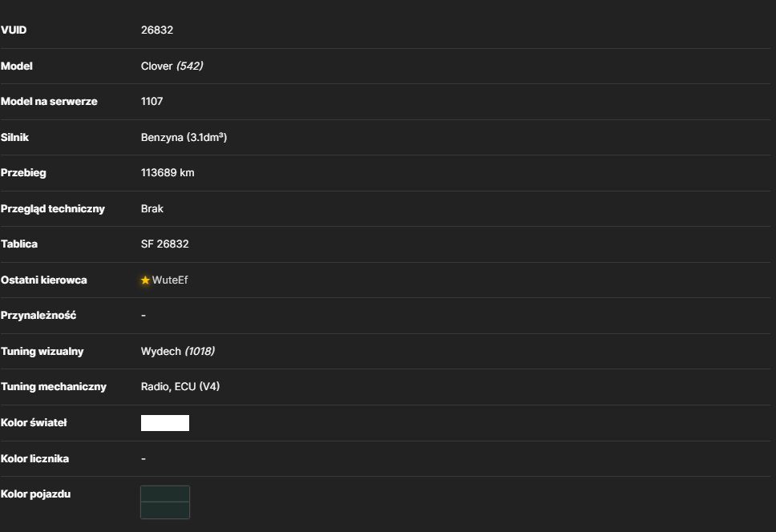Select the server model value 1107
The image size is (776, 532).
[152, 102]
